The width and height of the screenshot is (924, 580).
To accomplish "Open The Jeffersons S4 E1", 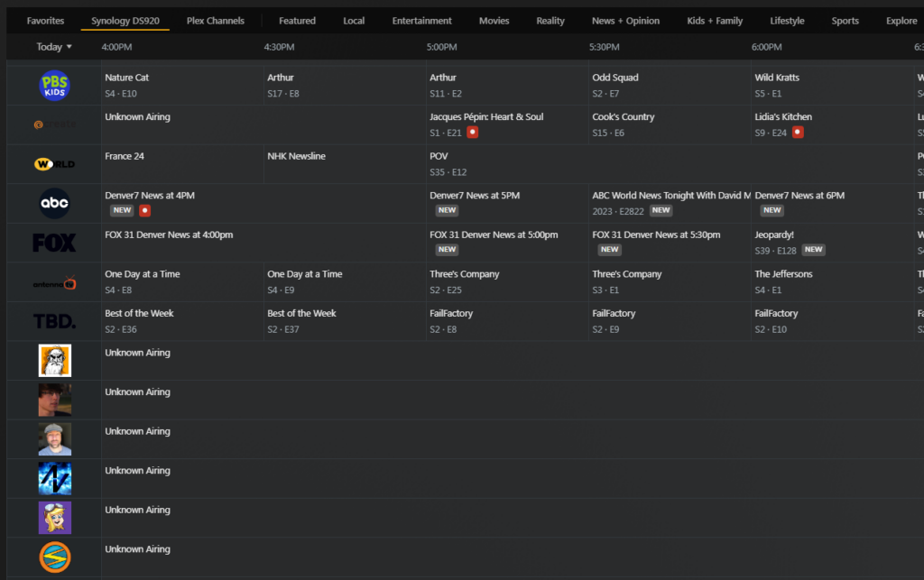I will point(832,282).
